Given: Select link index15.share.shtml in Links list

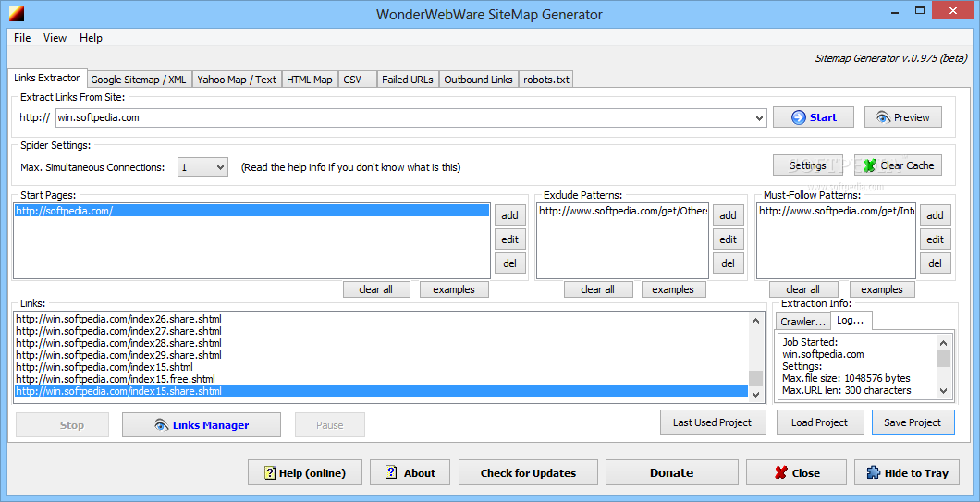Looking at the screenshot, I should coord(381,391).
